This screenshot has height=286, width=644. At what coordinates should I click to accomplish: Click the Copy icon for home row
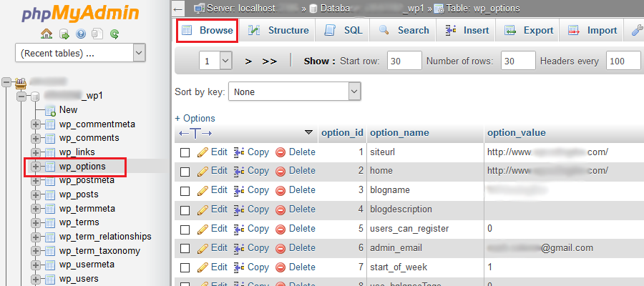pyautogui.click(x=239, y=171)
